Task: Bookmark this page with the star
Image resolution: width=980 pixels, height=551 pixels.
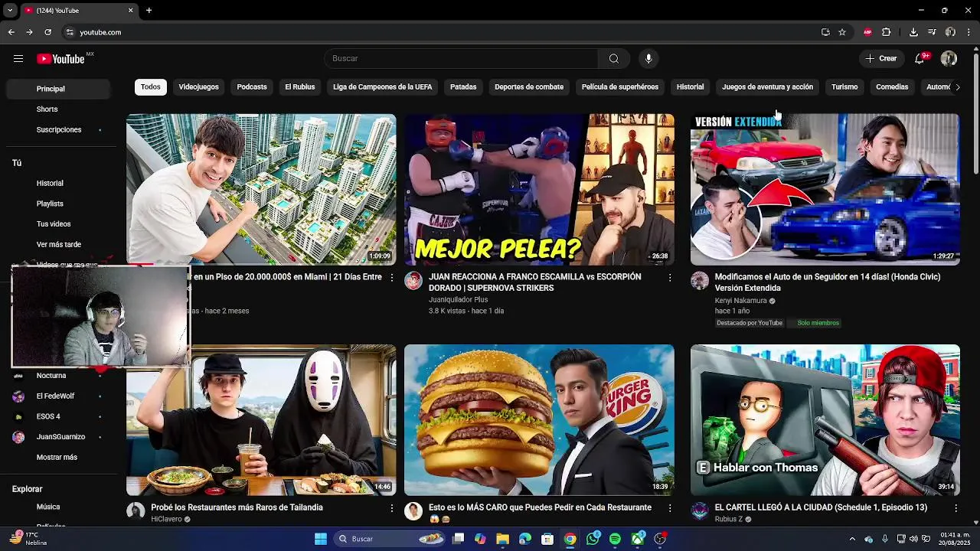Action: pyautogui.click(x=842, y=32)
